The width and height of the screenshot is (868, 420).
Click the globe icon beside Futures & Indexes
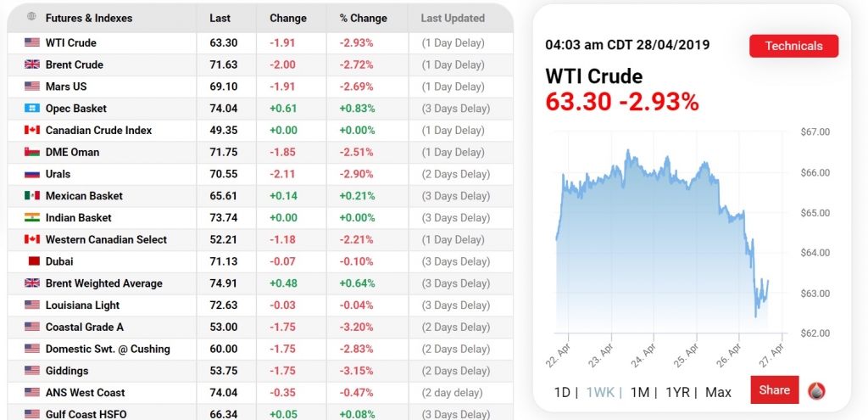(x=32, y=17)
